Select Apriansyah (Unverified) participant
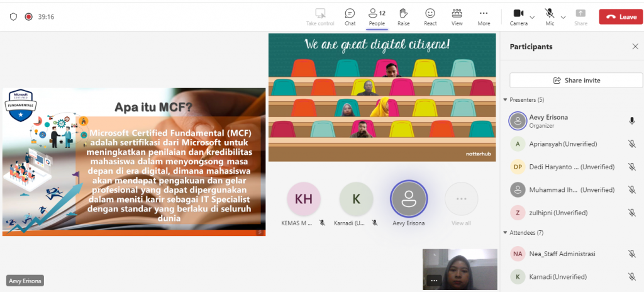Screen dimensions: 644x292 point(572,144)
